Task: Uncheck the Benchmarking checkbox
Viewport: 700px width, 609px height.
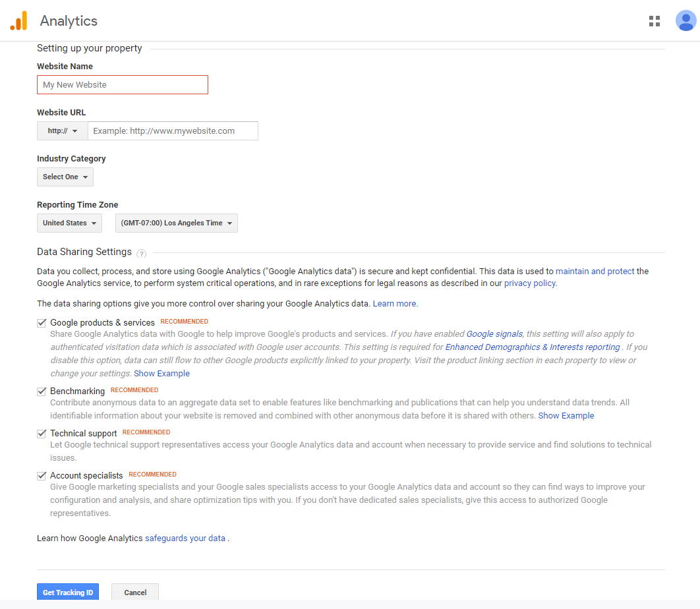Action: pos(42,391)
